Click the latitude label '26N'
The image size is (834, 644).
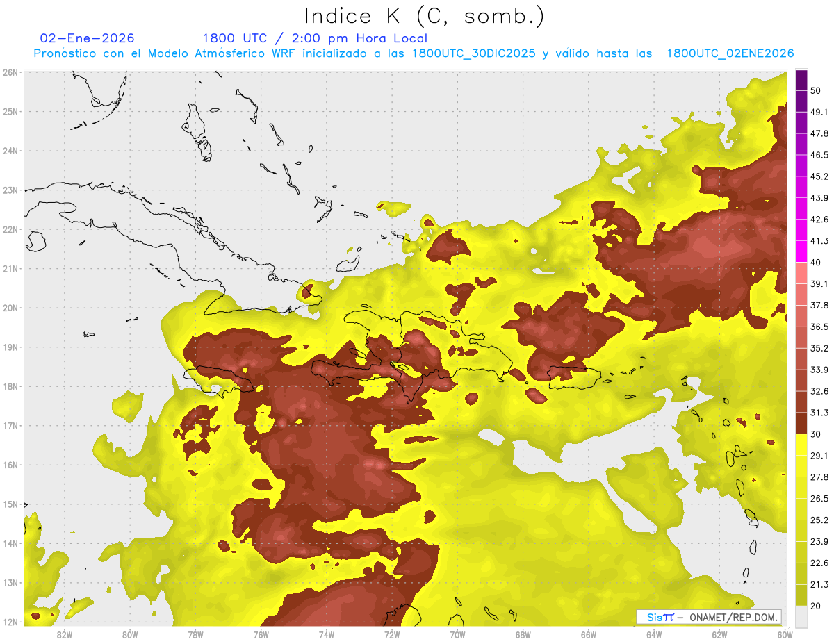(10, 72)
